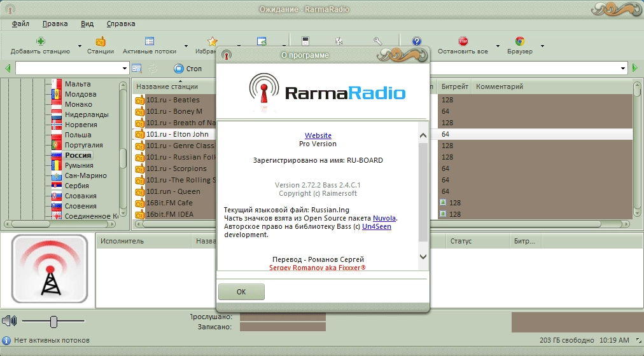Image resolution: width=644 pixels, height=356 pixels.
Task: Expand the Остановить все dropdown arrow
Action: coord(498,46)
